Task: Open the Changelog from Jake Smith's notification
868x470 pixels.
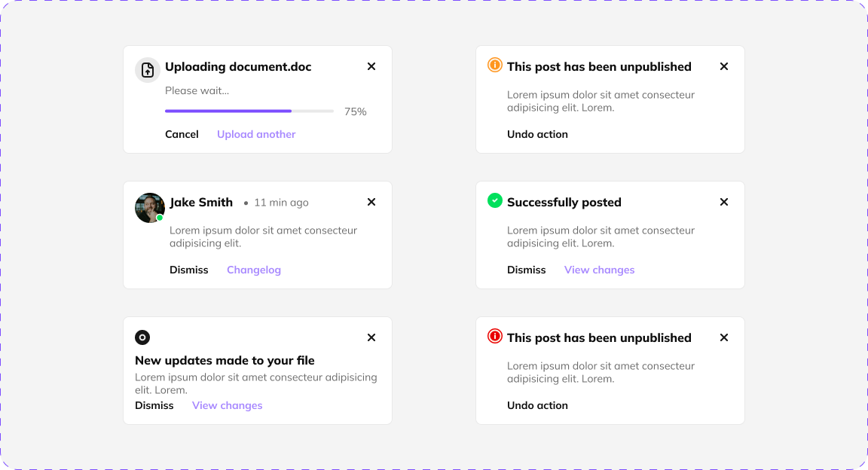Action: tap(254, 270)
